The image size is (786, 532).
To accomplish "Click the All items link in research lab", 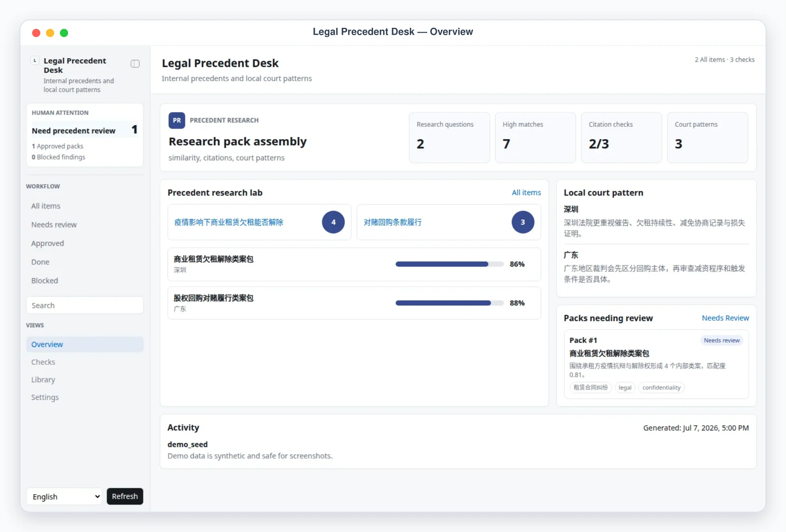I will point(526,192).
